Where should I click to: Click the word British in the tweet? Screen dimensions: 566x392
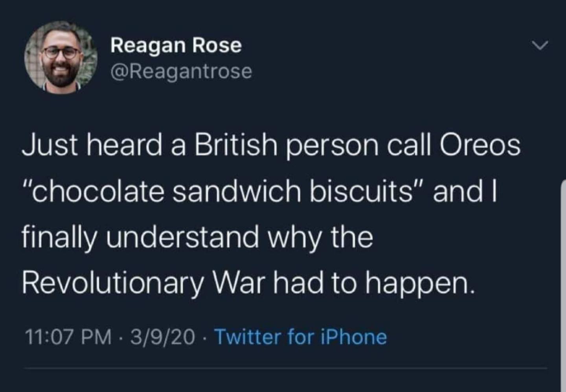click(x=235, y=145)
